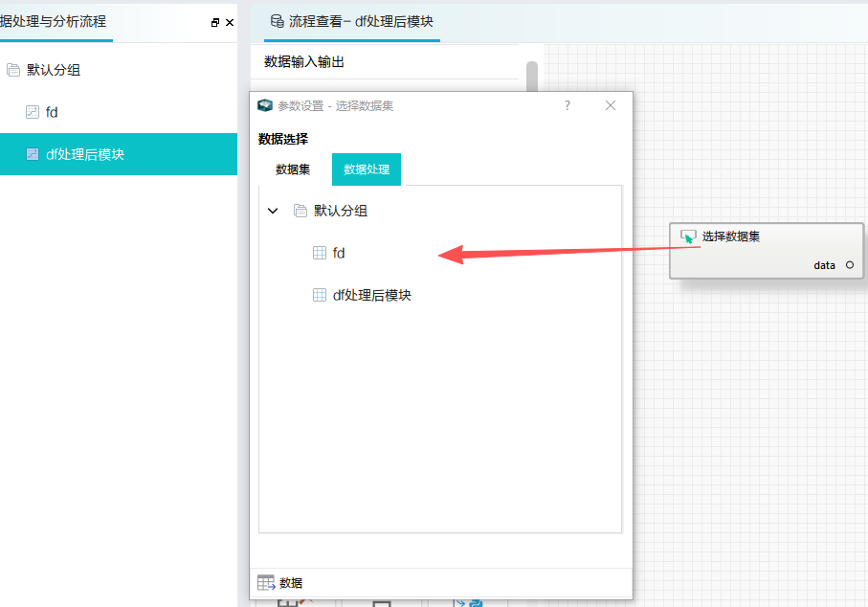Viewport: 868px width, 607px height.
Task: Select df处理后模块 in the dialog tree
Action: coord(371,295)
